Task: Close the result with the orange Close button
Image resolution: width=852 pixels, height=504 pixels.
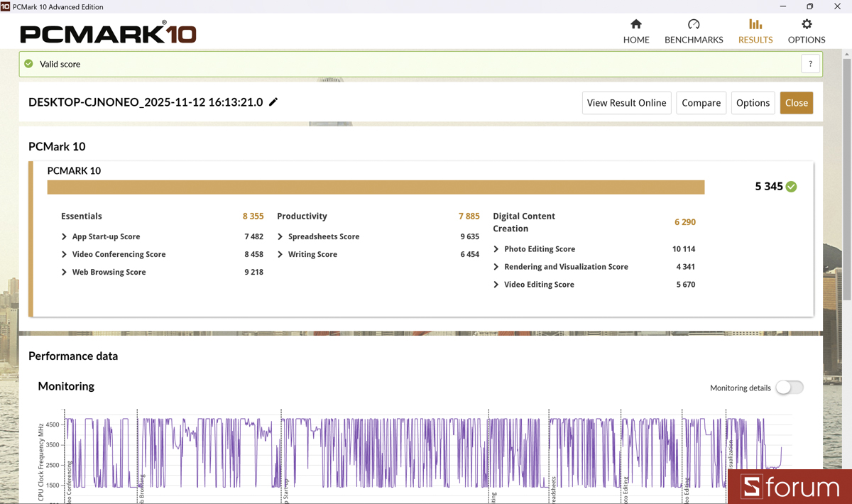Action: [x=796, y=103]
